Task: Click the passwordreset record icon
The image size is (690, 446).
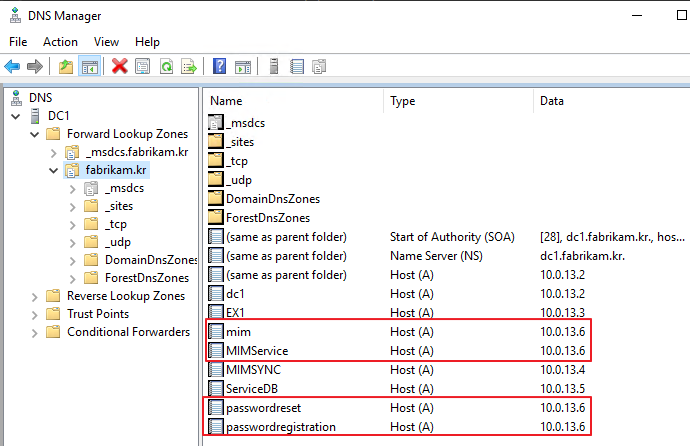Action: [x=216, y=408]
